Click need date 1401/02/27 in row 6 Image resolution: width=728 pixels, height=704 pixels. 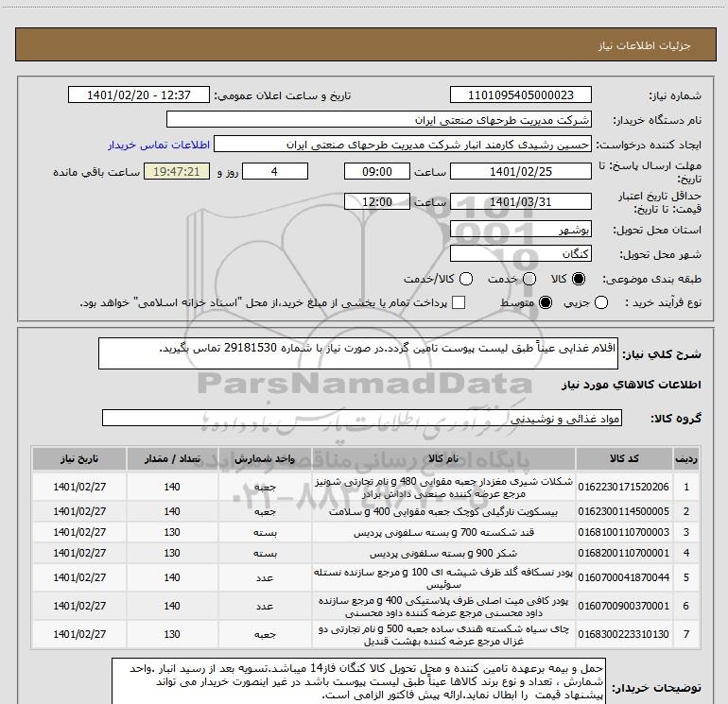[79, 606]
